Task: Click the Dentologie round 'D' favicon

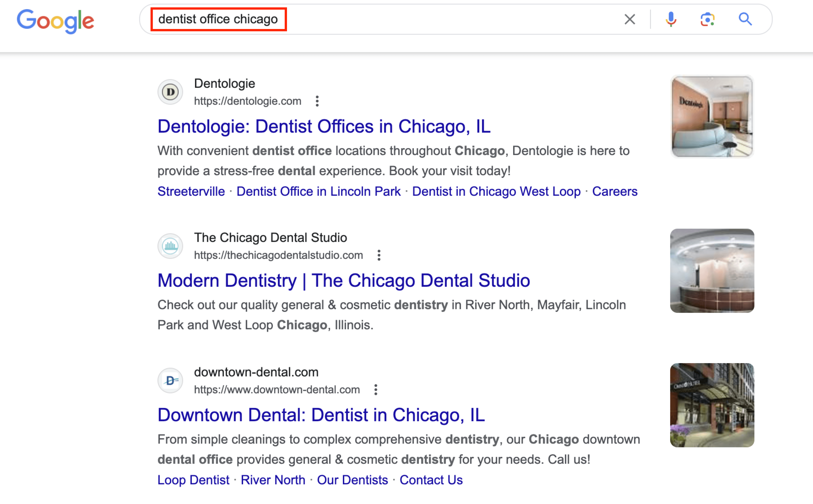Action: click(170, 92)
